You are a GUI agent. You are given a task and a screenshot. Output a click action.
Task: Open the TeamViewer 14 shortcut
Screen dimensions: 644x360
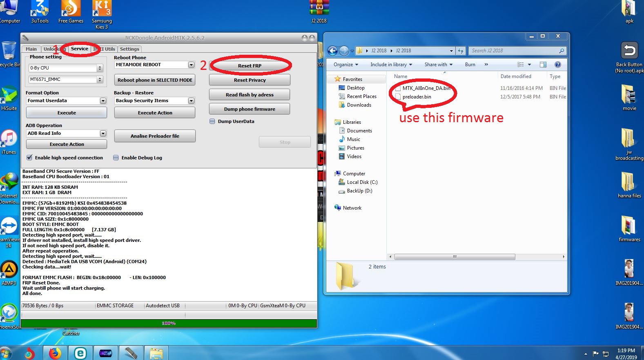(9, 232)
